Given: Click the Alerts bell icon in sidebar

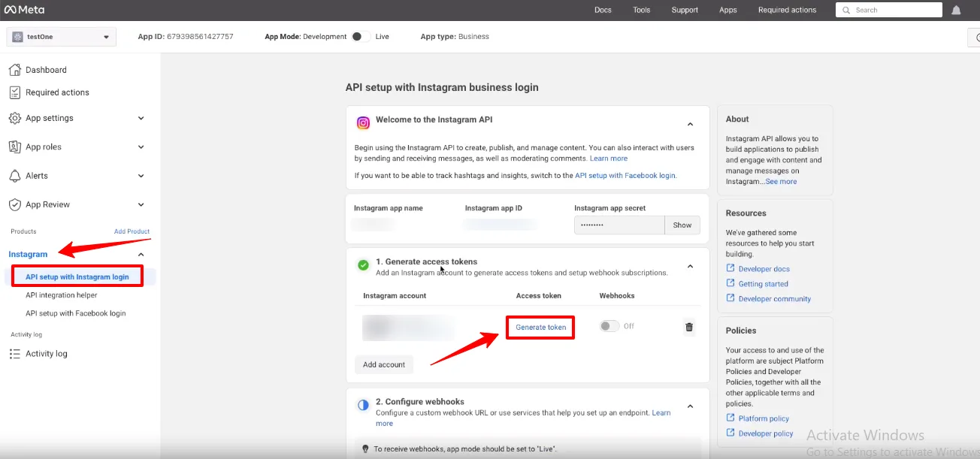Looking at the screenshot, I should [x=14, y=176].
